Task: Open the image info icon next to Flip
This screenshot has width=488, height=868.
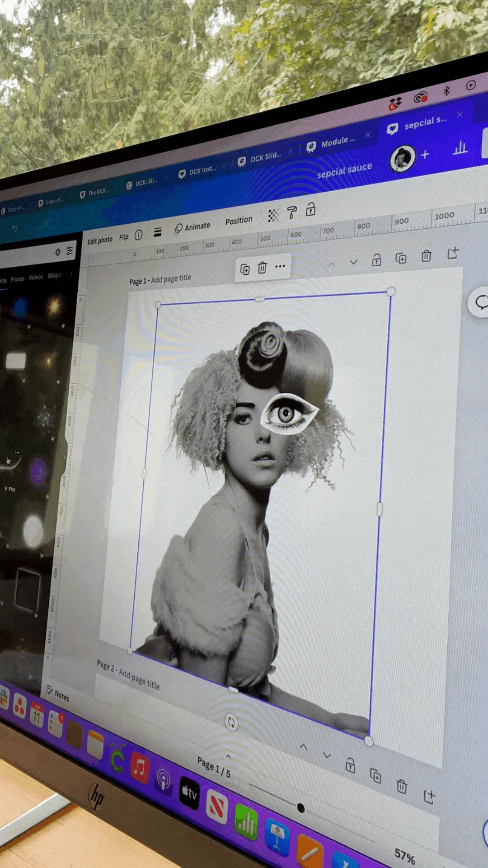Action: [139, 235]
